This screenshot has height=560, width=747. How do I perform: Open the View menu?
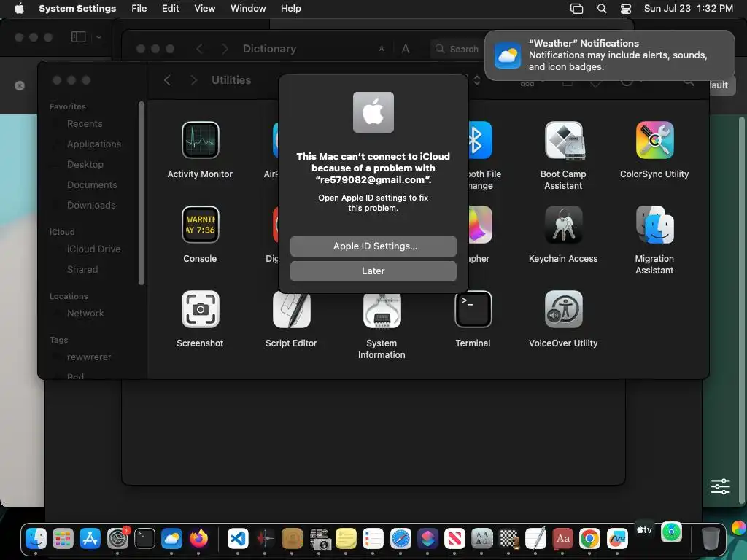click(204, 9)
